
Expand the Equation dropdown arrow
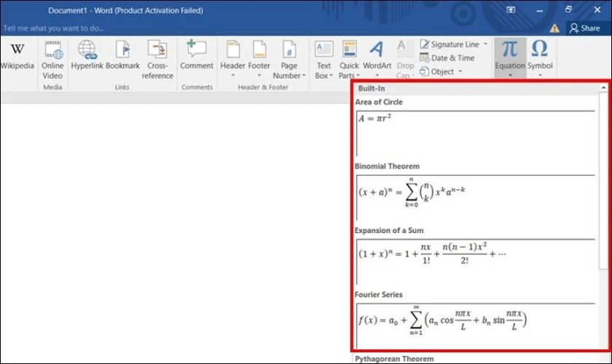[x=510, y=75]
